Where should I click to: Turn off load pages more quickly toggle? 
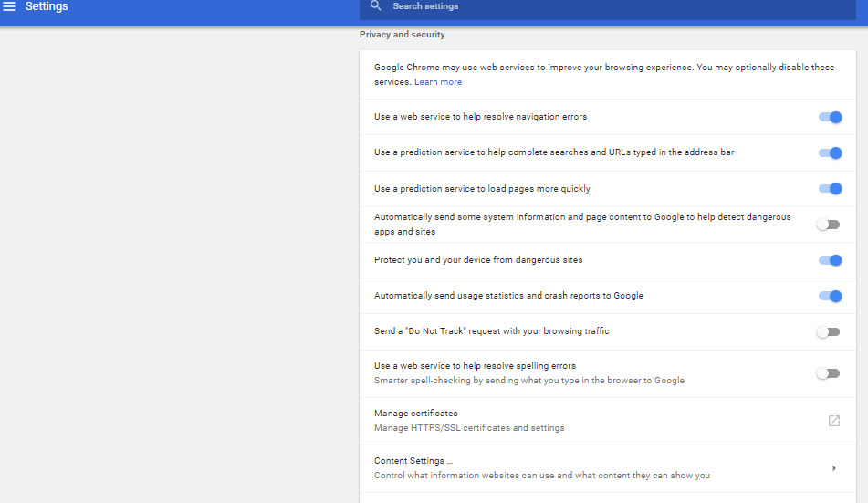830,189
